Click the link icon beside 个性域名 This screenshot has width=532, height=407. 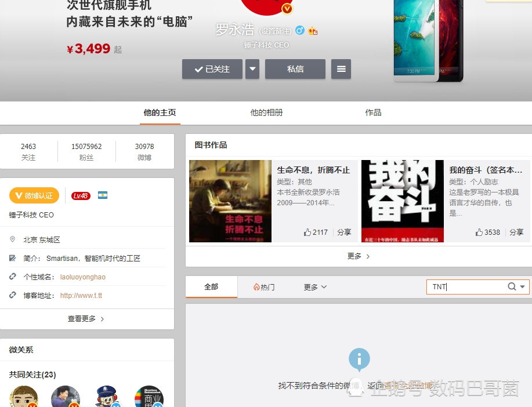coord(13,277)
